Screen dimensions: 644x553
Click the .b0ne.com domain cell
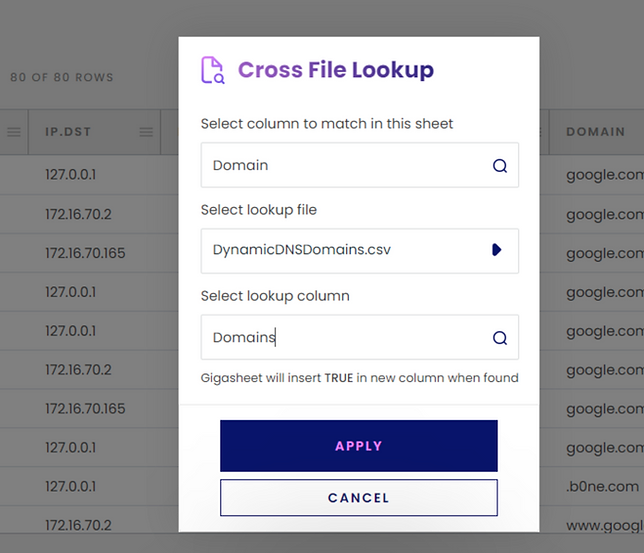pos(602,487)
